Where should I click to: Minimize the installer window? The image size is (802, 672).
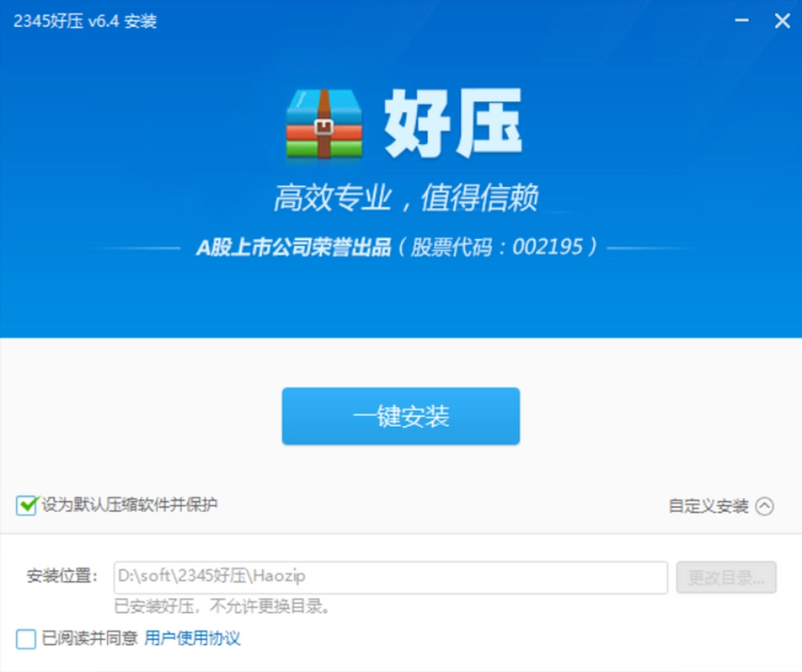[x=741, y=21]
